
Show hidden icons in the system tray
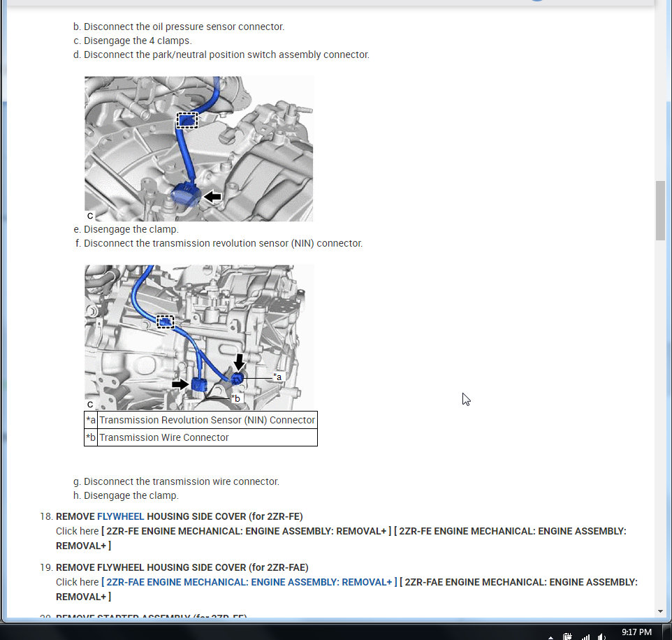(550, 637)
